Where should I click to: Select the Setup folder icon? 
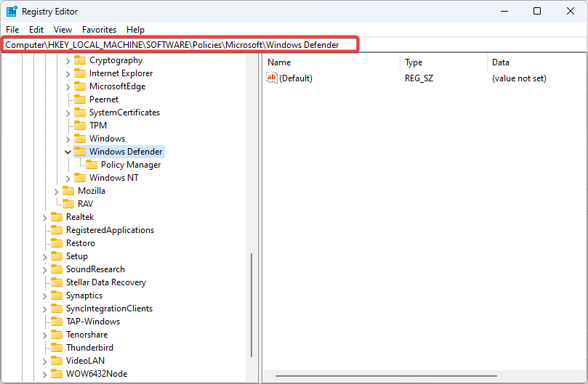tap(57, 256)
